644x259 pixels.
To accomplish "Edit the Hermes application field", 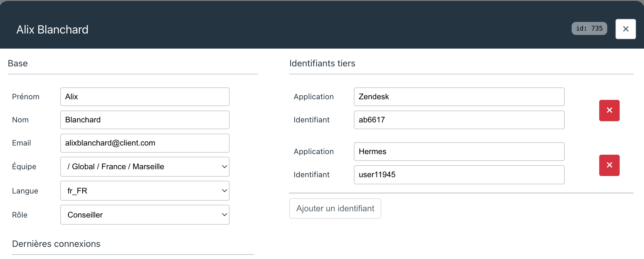I will 459,151.
